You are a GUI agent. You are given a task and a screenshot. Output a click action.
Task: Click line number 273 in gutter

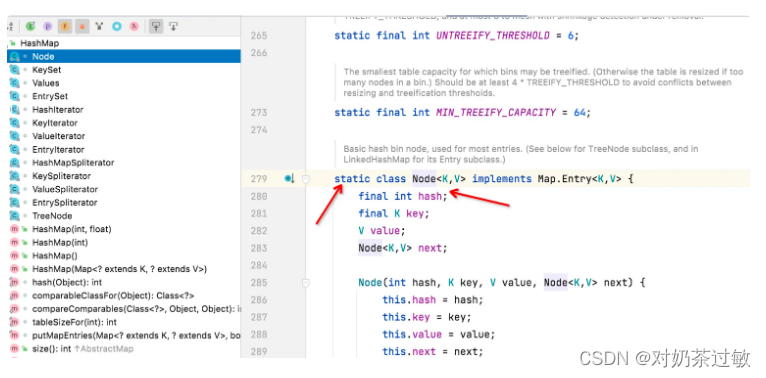pos(258,113)
